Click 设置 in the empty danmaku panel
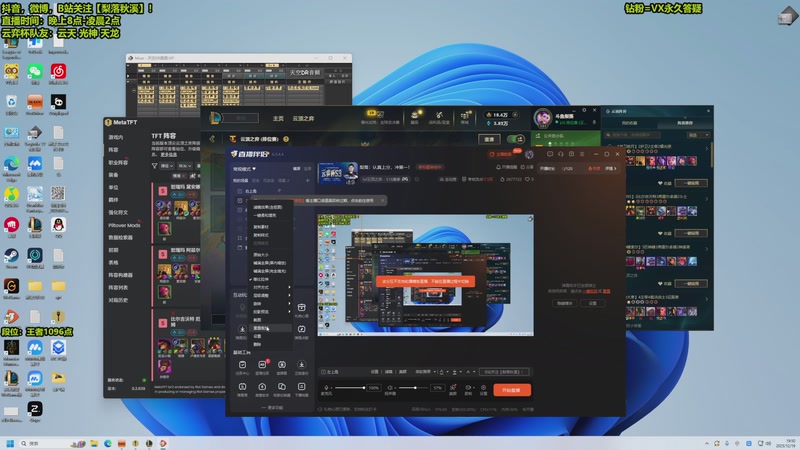Viewport: 800px width, 450px height. pyautogui.click(x=592, y=303)
